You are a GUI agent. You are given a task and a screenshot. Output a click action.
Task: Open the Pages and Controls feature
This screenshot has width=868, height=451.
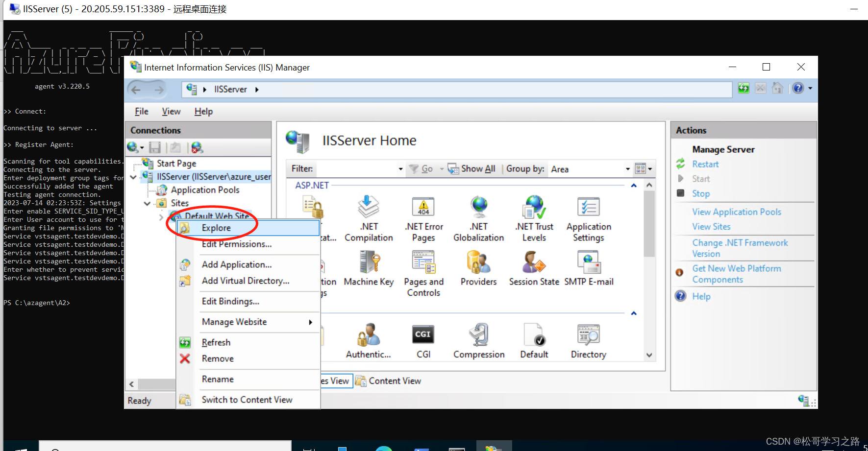pos(423,273)
